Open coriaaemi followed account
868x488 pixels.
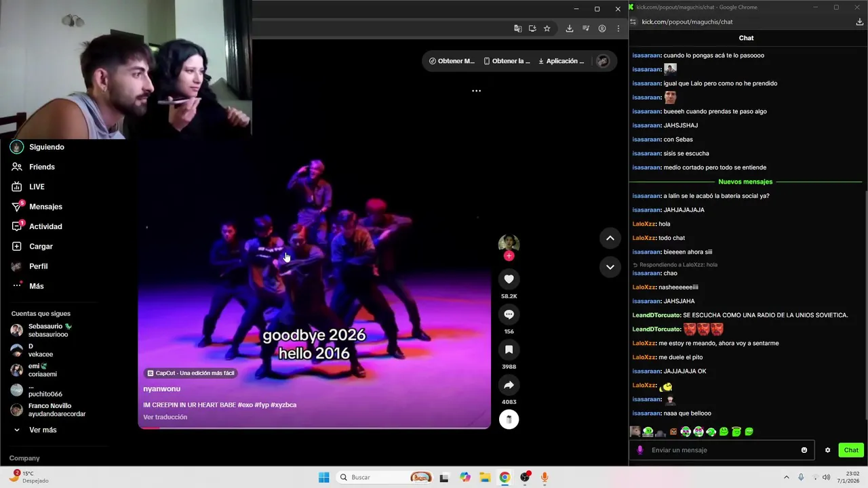tap(42, 370)
